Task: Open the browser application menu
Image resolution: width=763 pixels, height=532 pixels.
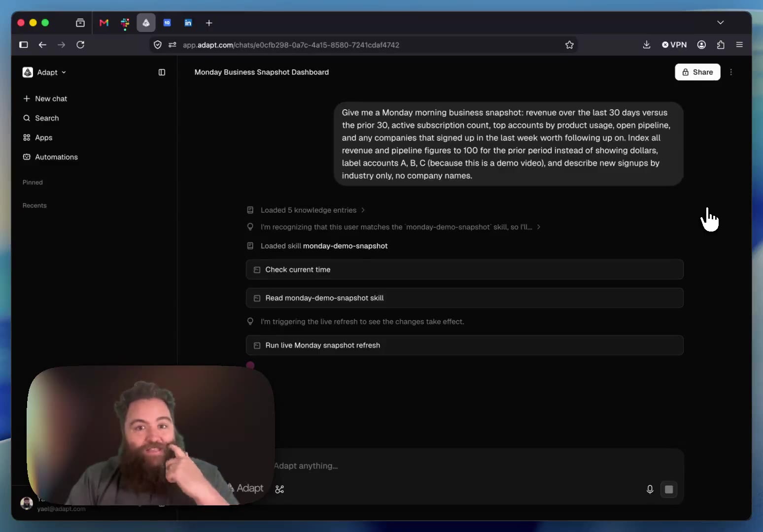Action: [739, 45]
